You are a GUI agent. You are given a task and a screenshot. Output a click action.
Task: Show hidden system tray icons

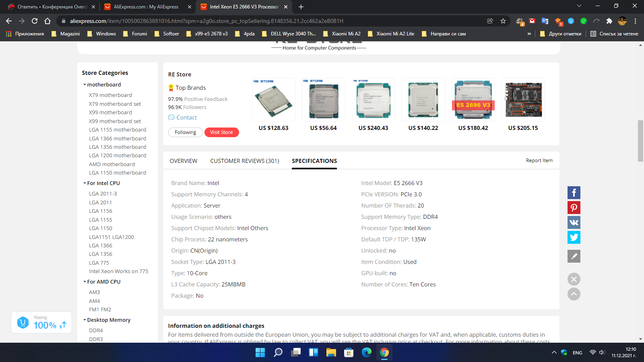554,352
